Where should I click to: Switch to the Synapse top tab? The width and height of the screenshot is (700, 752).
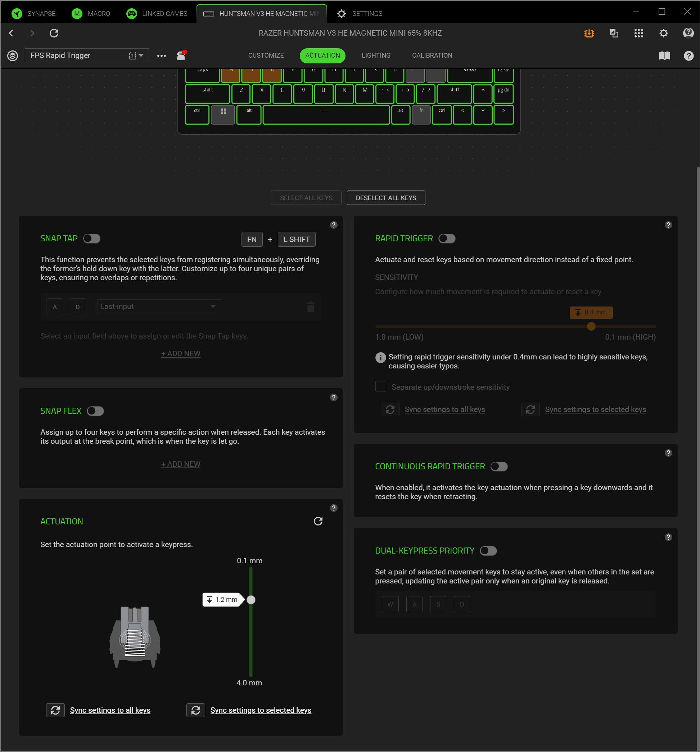(x=33, y=14)
